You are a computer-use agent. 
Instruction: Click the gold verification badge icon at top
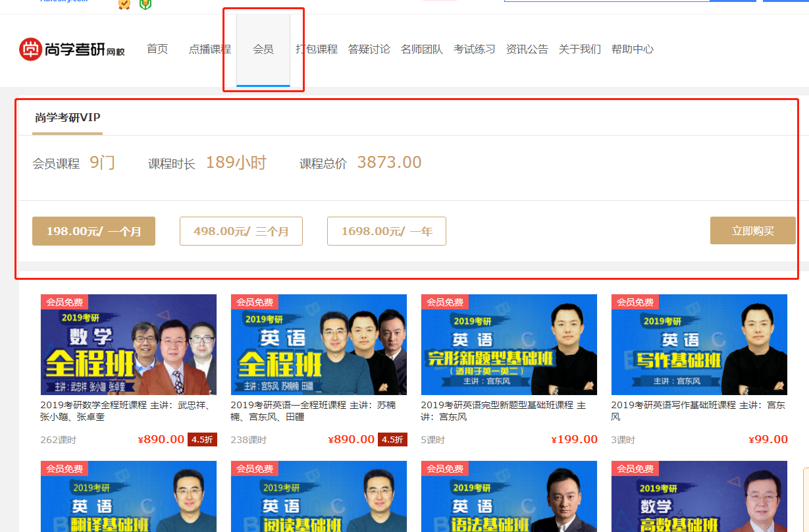pos(124,4)
